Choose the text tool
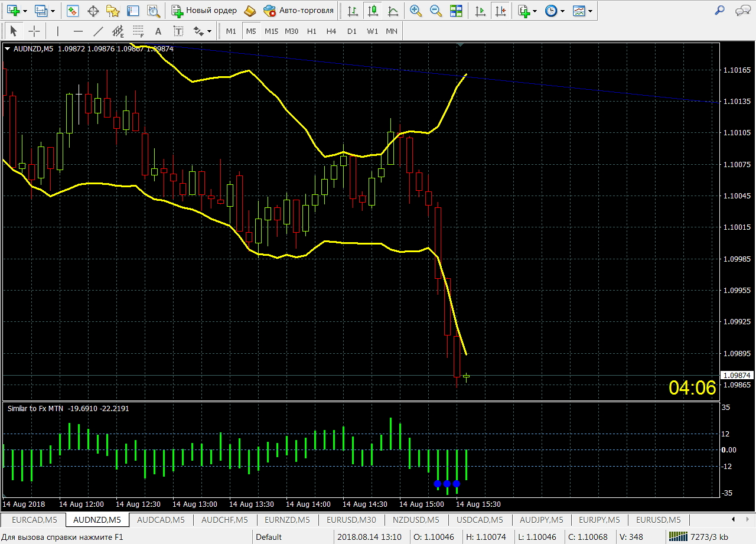This screenshot has width=756, height=544. coord(158,31)
